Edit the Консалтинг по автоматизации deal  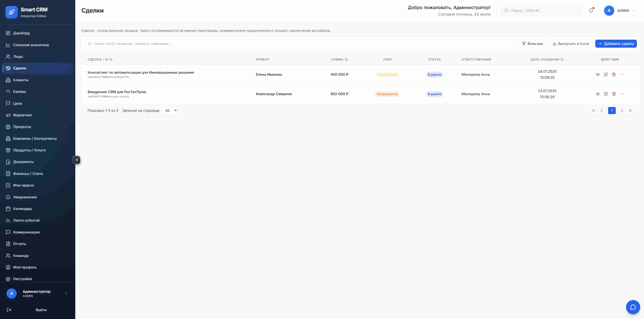click(606, 74)
